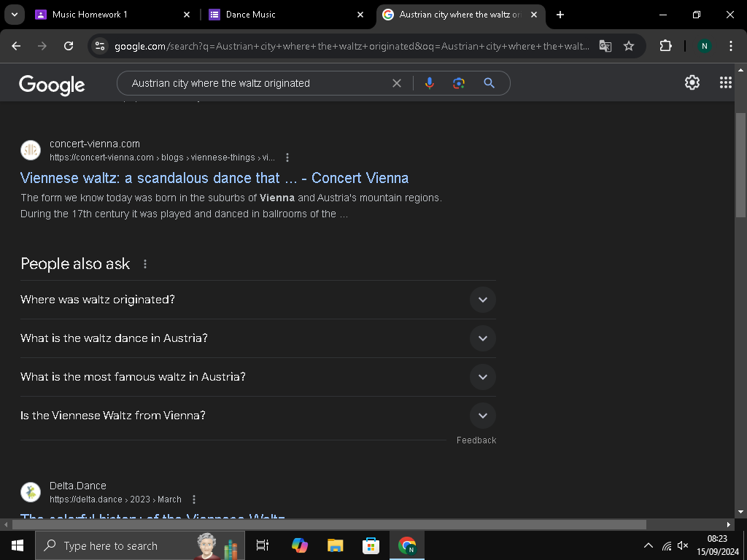Click the scroll down arrow
The image size is (747, 560).
point(741,512)
